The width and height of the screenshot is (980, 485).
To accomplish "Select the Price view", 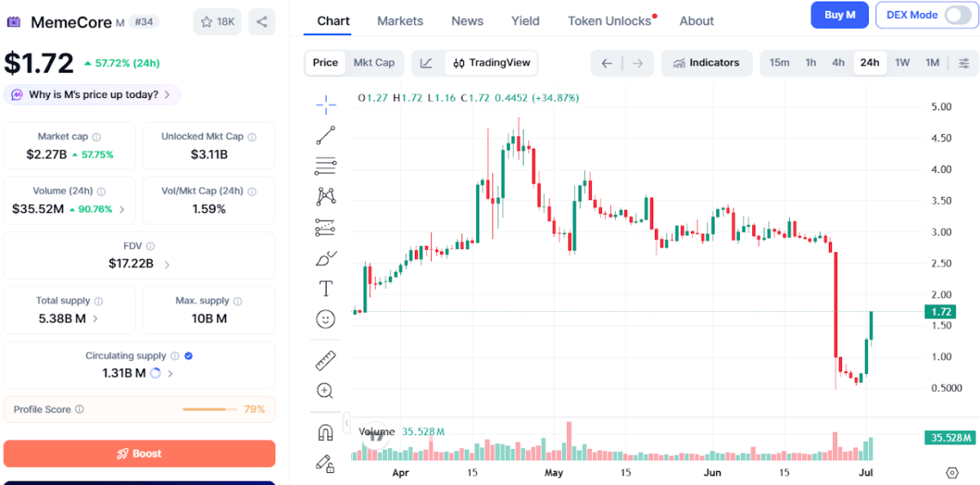I will pos(325,63).
